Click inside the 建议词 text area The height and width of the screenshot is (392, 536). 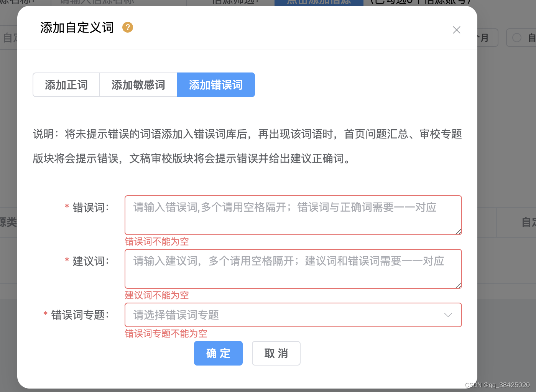click(x=293, y=268)
